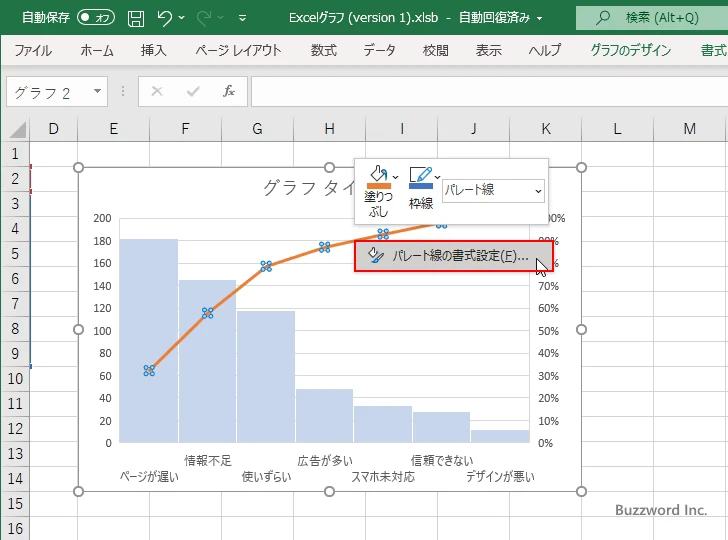This screenshot has height=540, width=728.
Task: Open the データ tab
Action: coord(379,50)
